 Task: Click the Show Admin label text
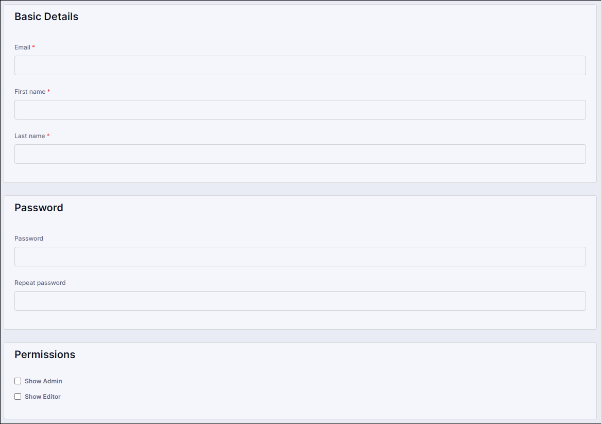coord(43,381)
